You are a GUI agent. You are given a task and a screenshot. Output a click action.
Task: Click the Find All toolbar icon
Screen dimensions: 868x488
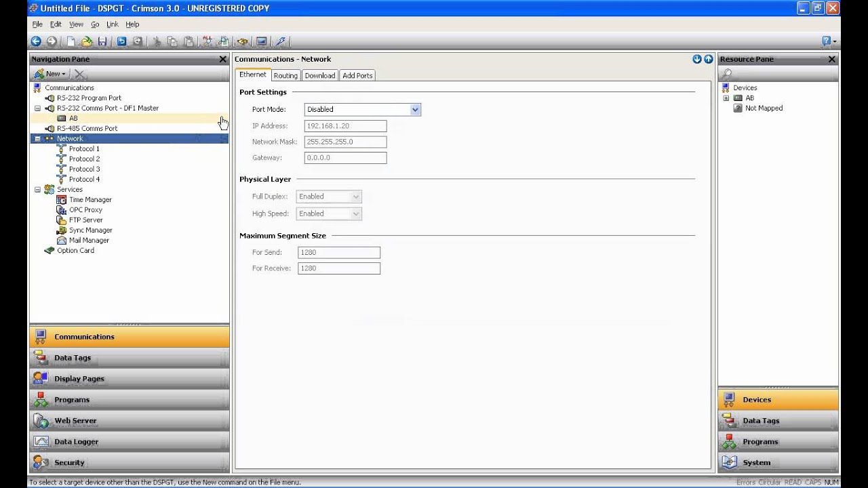point(208,41)
